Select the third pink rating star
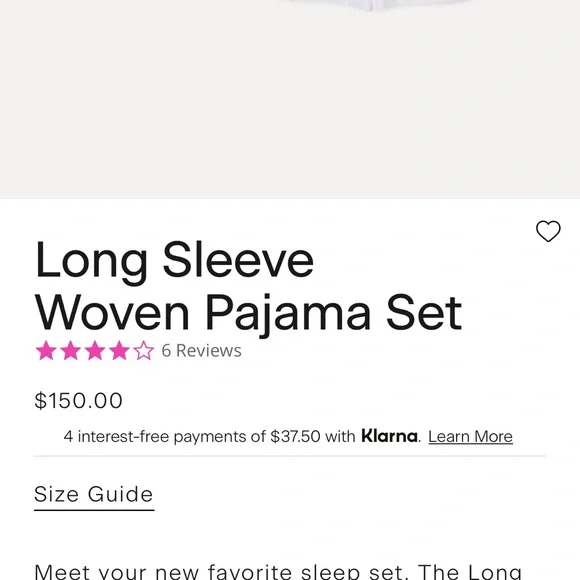 tap(95, 350)
